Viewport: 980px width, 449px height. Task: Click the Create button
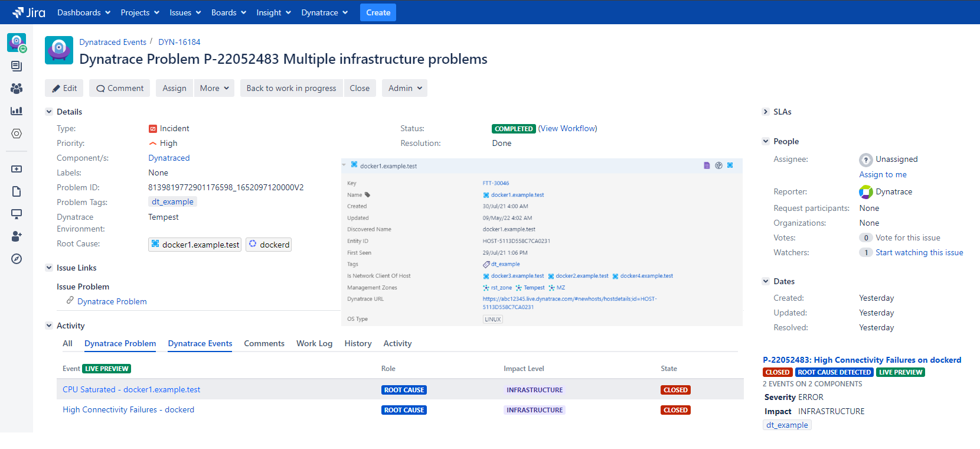click(378, 12)
